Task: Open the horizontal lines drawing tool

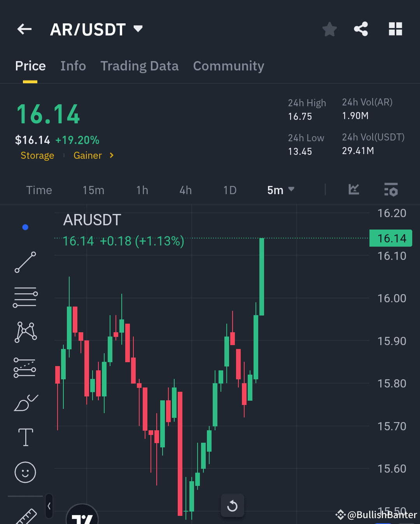Action: [x=25, y=297]
